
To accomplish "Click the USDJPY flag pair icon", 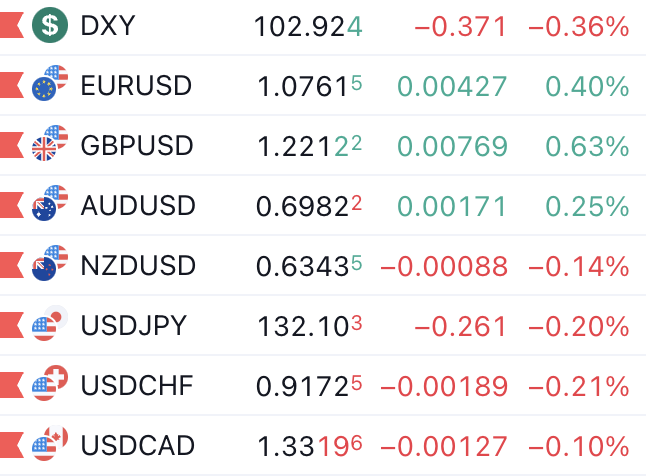I will 48,325.
